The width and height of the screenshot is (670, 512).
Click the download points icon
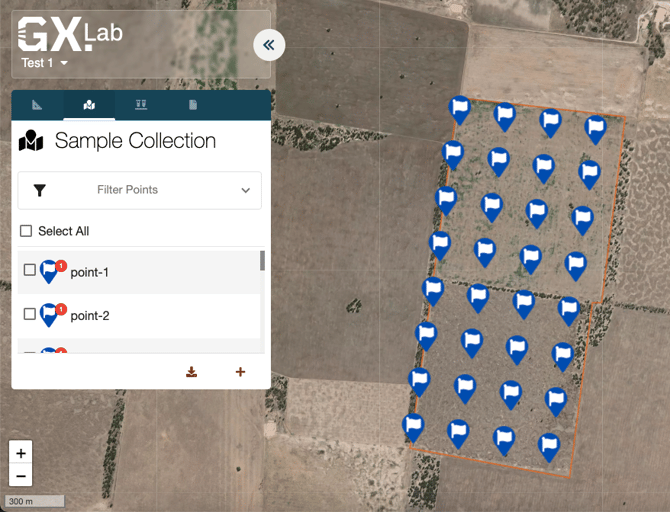[191, 372]
